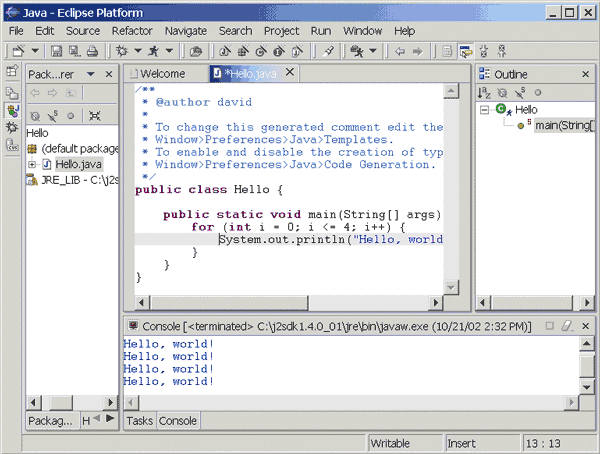Click the Print toolbar icon
Viewport: 600px width, 454px height.
[x=92, y=51]
